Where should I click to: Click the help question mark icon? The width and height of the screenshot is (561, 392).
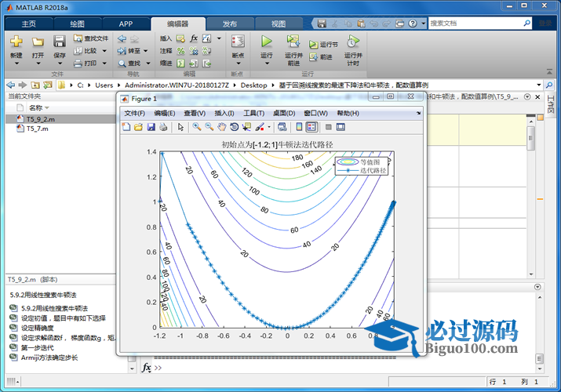coord(413,24)
